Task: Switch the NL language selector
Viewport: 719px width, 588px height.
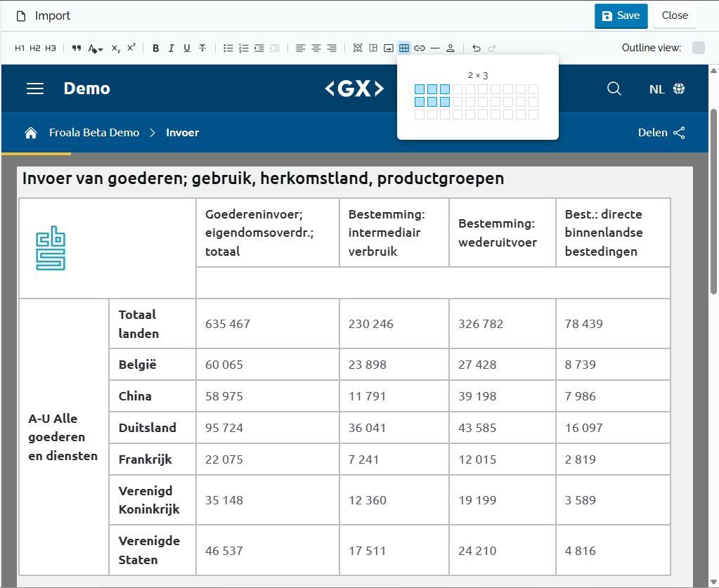Action: [x=667, y=89]
